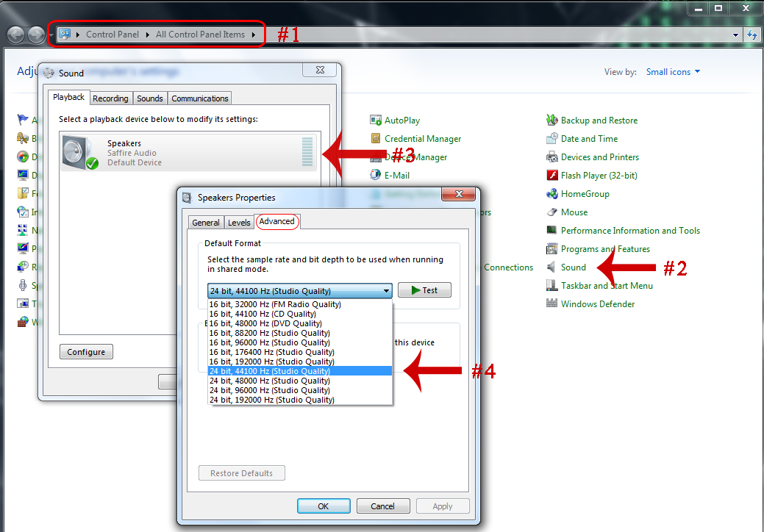
Task: Open the Credential Manager icon
Action: pyautogui.click(x=375, y=139)
